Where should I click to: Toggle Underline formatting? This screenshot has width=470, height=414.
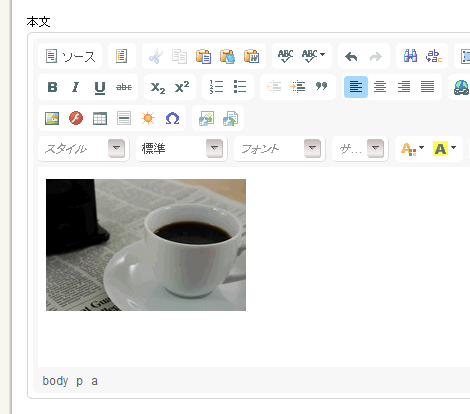100,87
